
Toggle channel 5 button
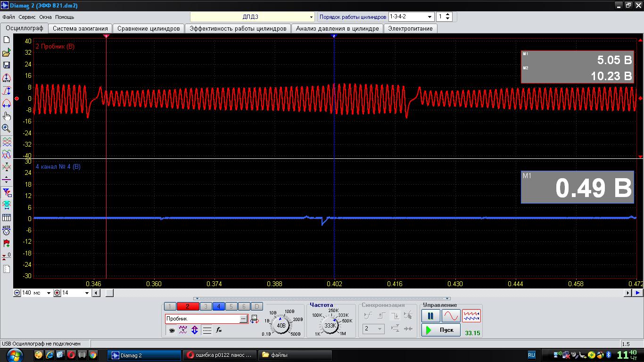[x=231, y=306]
